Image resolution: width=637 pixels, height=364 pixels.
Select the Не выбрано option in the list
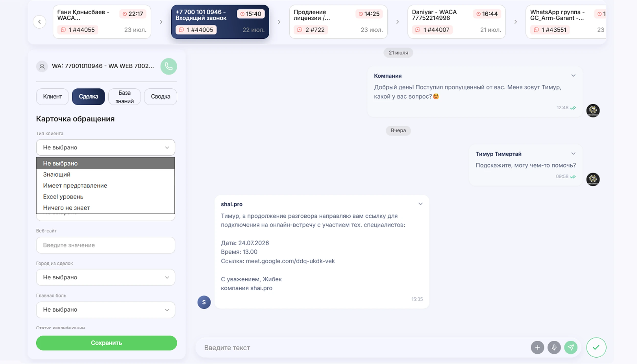click(x=106, y=163)
